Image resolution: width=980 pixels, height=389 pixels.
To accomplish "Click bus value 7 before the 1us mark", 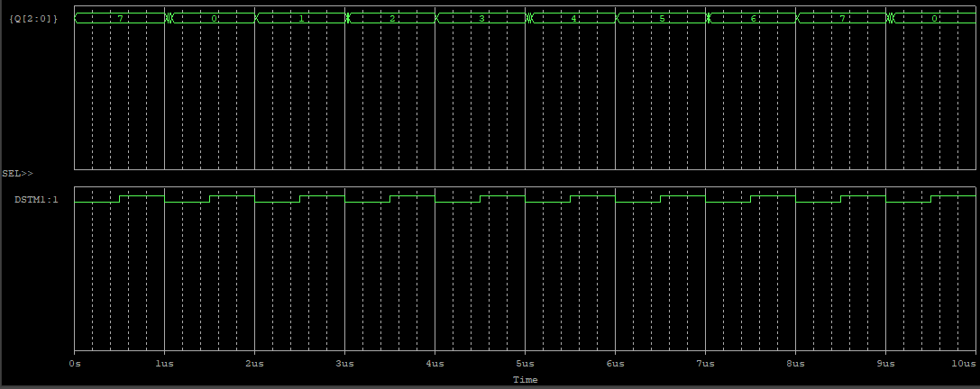I will click(120, 19).
